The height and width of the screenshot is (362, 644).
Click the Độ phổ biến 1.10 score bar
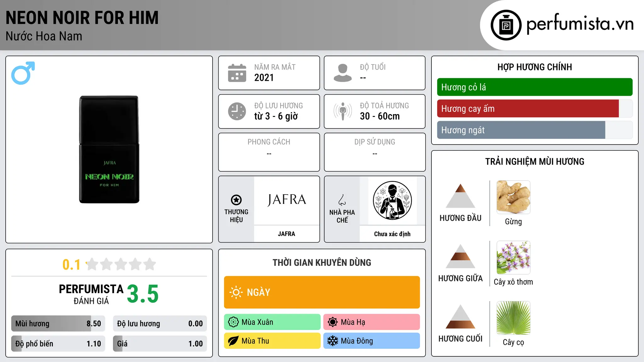pos(58,344)
